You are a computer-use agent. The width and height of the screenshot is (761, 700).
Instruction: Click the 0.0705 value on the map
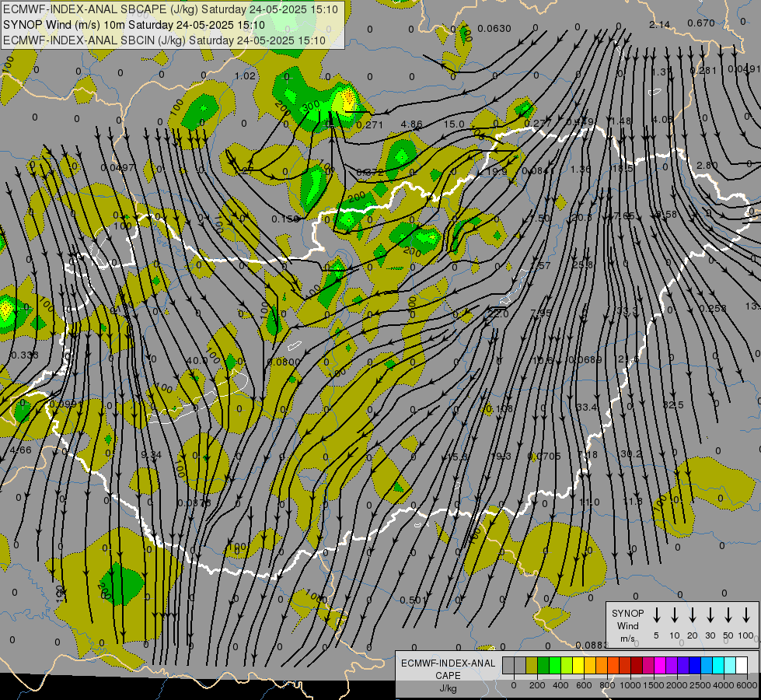[x=544, y=456]
